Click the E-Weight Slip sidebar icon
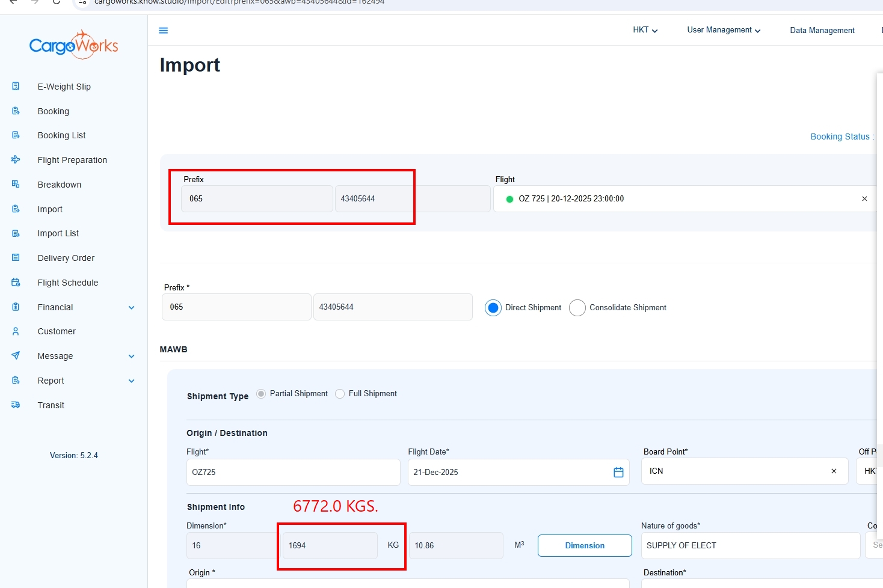 pos(16,87)
